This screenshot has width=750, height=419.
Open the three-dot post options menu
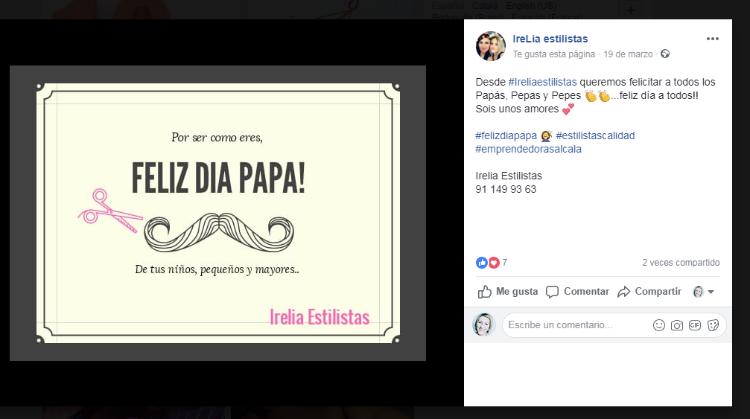point(712,39)
